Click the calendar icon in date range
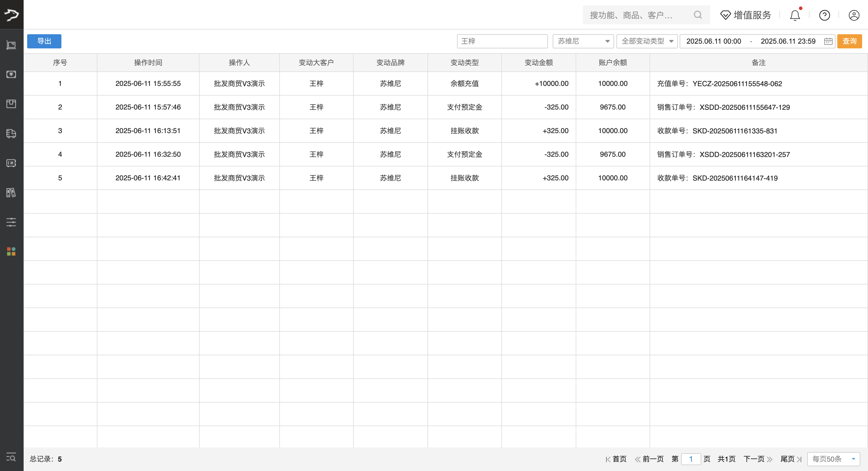The image size is (868, 471). pos(828,41)
